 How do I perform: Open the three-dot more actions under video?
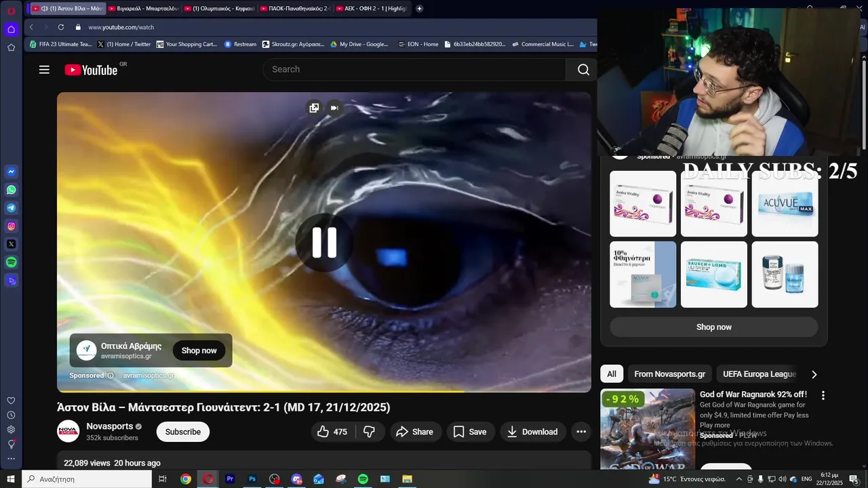581,432
